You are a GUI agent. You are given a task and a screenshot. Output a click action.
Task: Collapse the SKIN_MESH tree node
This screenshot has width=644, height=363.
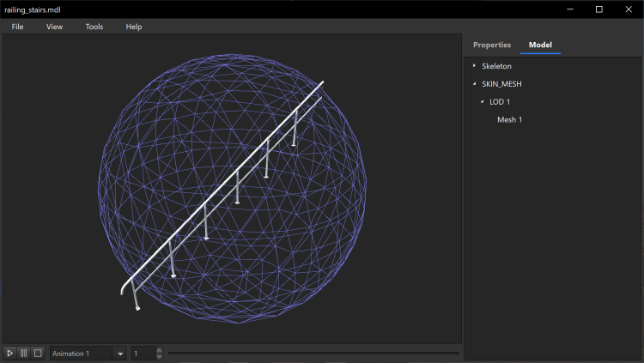pos(474,84)
